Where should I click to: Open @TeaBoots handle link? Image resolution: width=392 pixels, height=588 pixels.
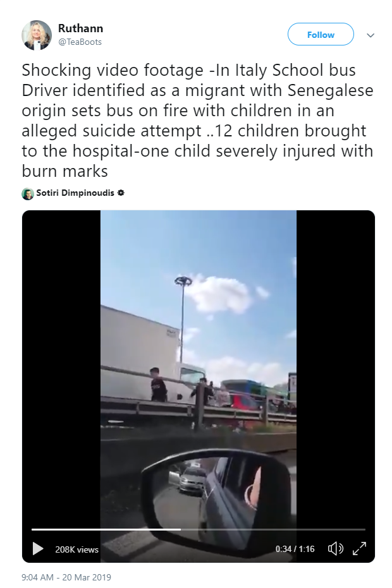coord(80,42)
